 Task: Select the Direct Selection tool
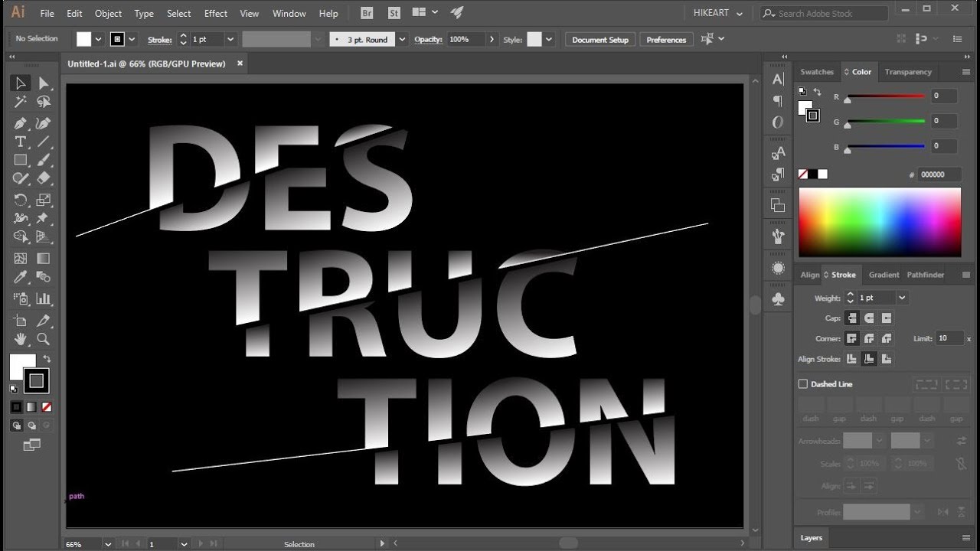[44, 83]
